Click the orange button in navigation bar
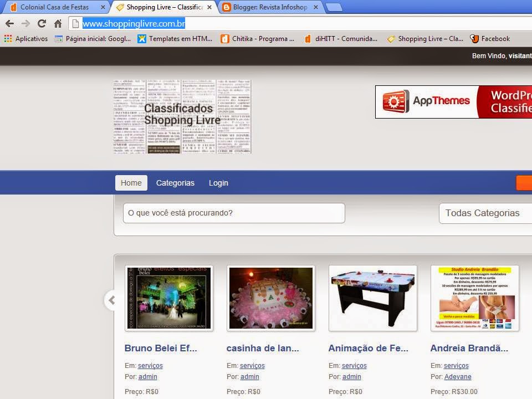Image resolution: width=532 pixels, height=399 pixels. [524, 183]
